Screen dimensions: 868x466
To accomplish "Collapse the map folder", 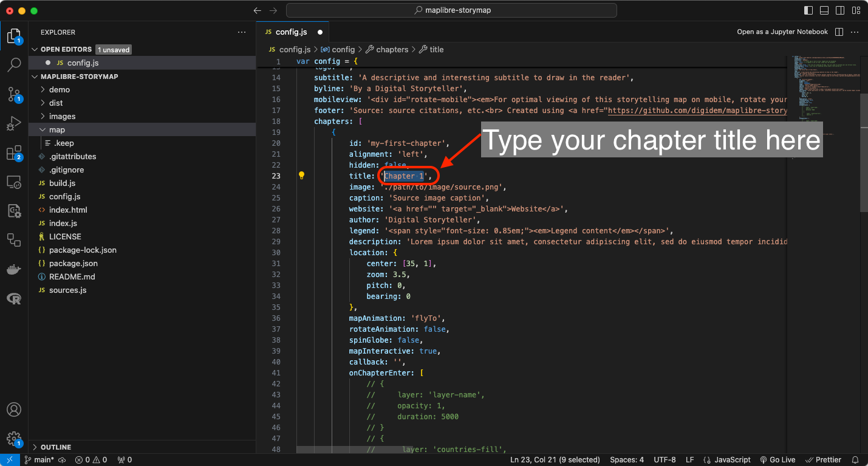I will point(57,129).
